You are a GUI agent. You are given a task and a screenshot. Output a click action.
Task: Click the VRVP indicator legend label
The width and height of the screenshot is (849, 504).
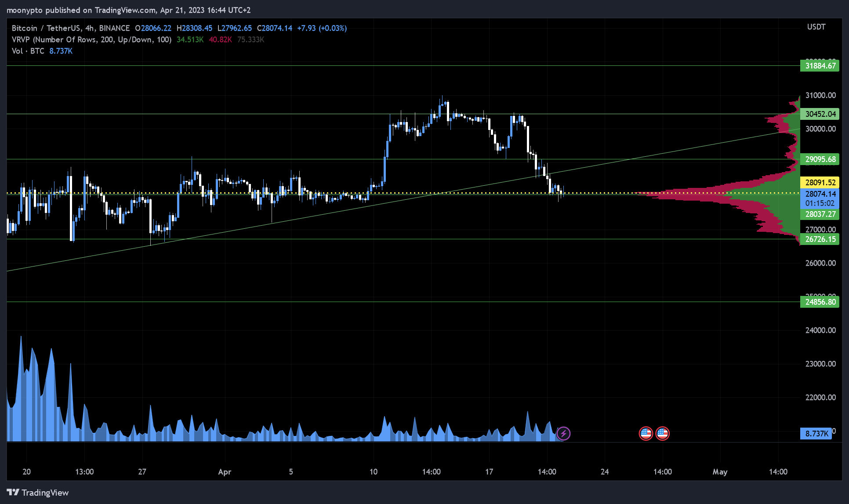coord(91,40)
